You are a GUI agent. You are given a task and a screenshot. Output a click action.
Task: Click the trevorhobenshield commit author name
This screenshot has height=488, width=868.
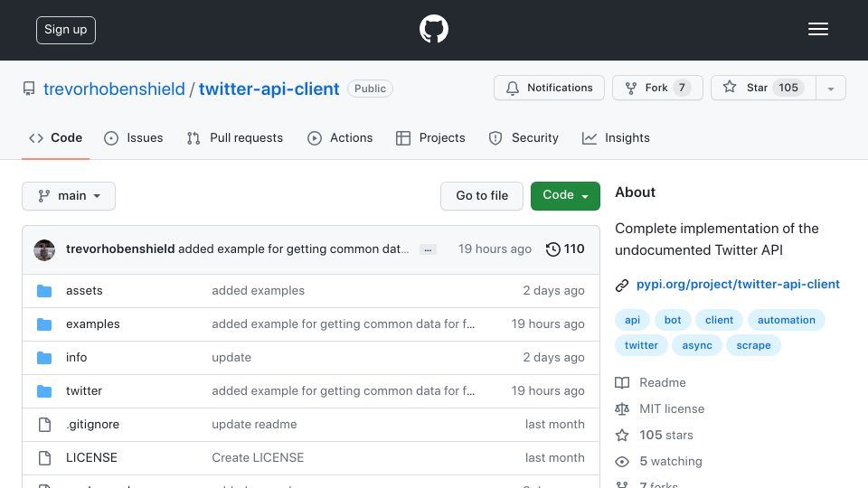[120, 249]
